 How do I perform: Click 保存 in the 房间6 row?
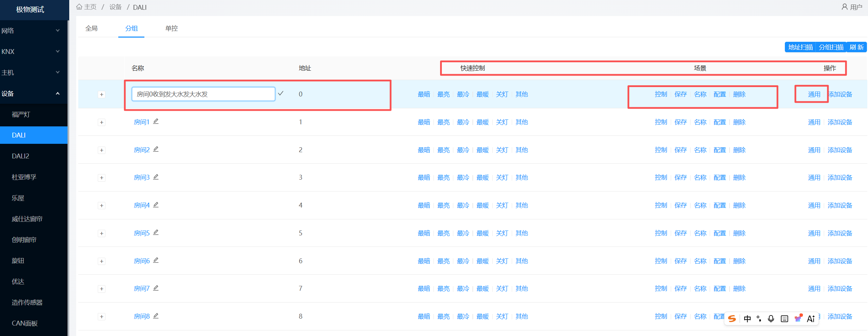[x=680, y=261]
